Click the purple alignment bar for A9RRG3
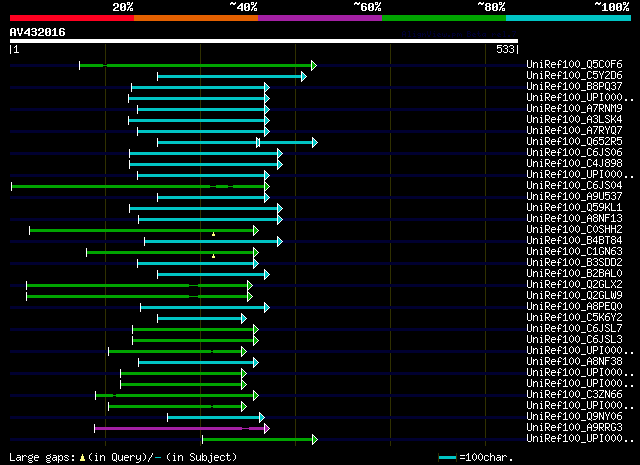 (182, 429)
